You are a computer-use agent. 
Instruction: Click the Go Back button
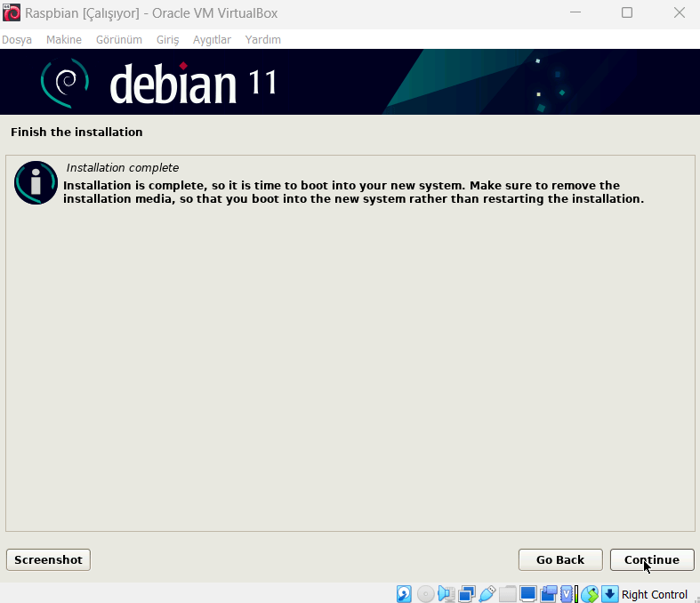click(x=560, y=559)
